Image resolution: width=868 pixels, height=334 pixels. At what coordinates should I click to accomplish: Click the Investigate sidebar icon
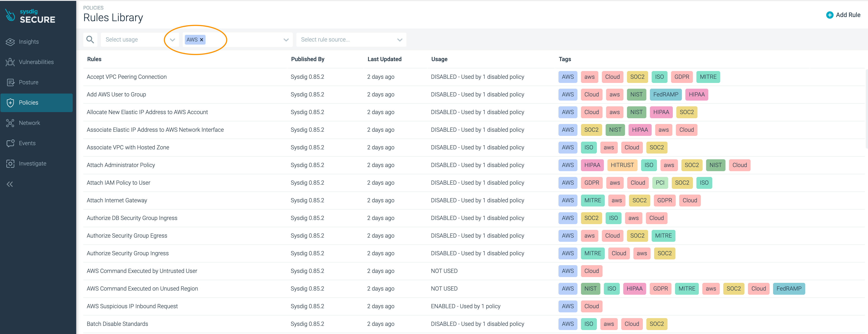[10, 164]
